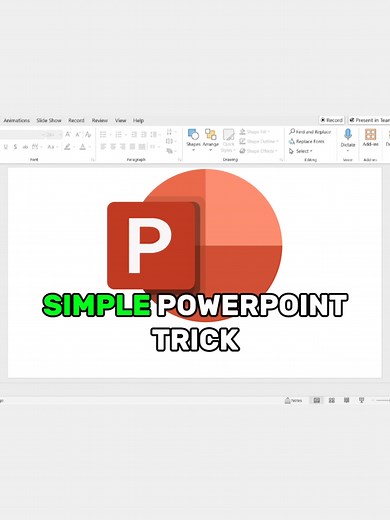Switch to the Review ribbon tab

click(100, 120)
